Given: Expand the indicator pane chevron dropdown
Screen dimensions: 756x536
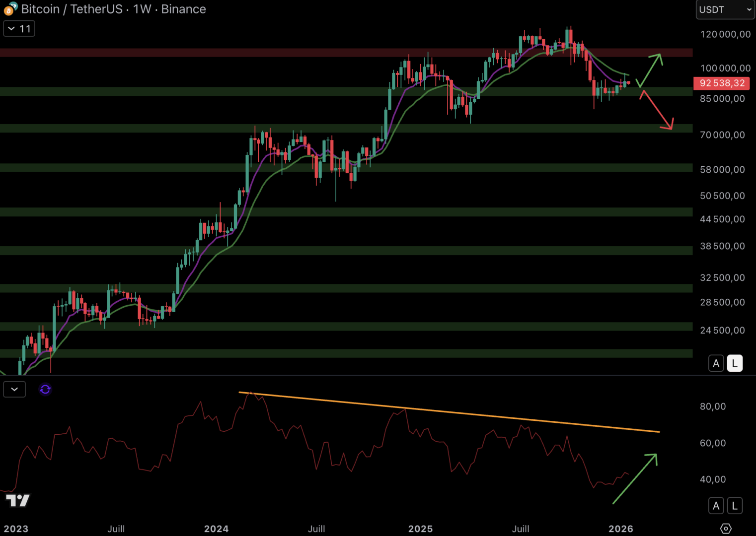Looking at the screenshot, I should tap(14, 389).
